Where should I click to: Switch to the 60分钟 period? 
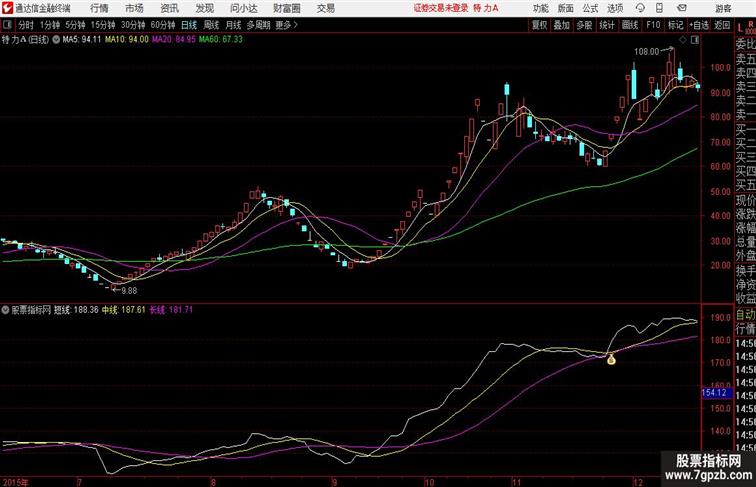(x=163, y=25)
